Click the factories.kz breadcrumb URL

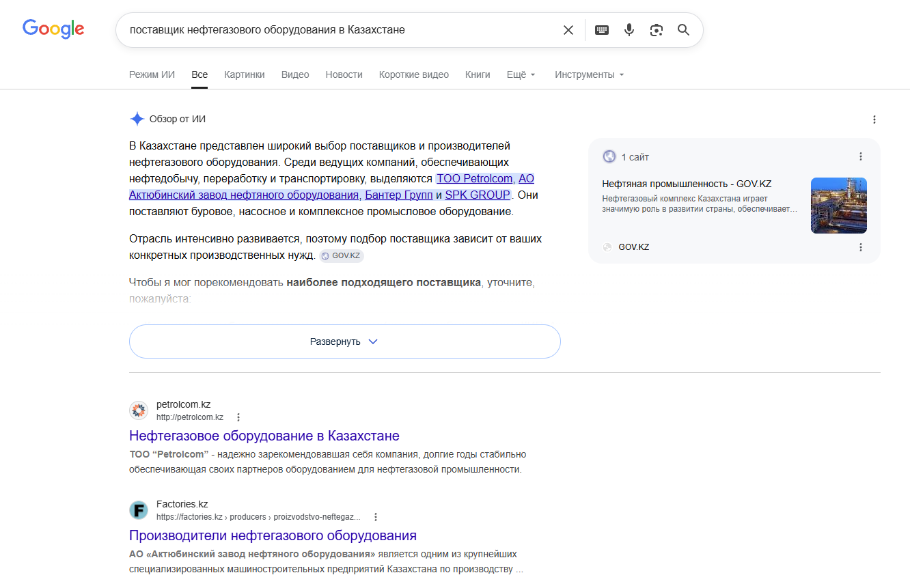[x=258, y=517]
